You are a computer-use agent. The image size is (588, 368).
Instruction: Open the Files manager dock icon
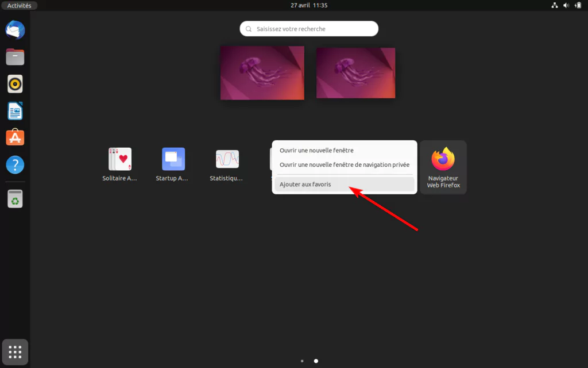coord(15,57)
